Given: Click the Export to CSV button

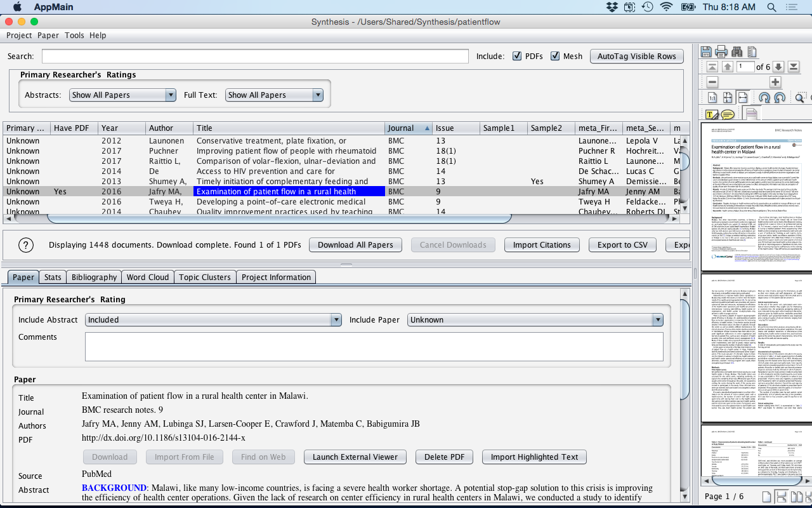Looking at the screenshot, I should 622,244.
